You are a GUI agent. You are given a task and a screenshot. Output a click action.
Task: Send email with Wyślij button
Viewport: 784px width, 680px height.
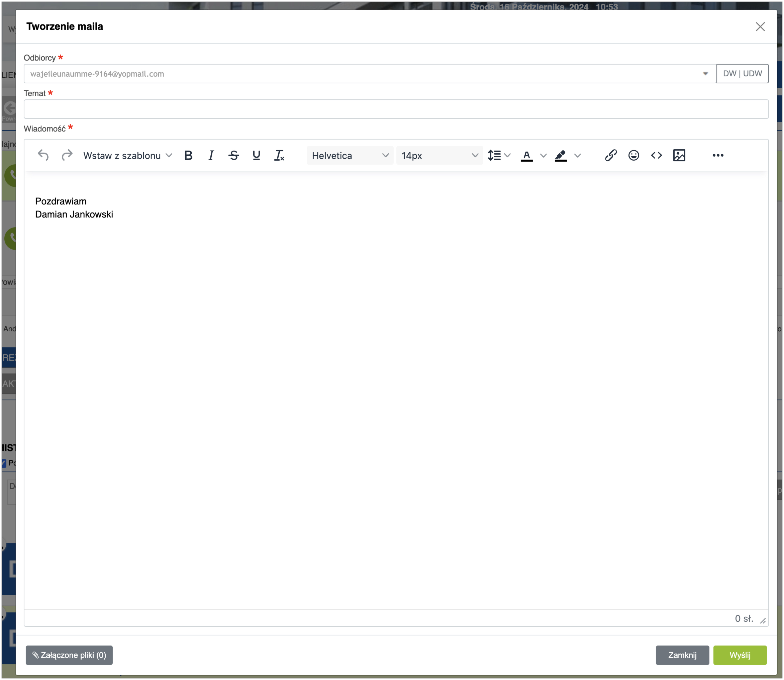(x=740, y=655)
